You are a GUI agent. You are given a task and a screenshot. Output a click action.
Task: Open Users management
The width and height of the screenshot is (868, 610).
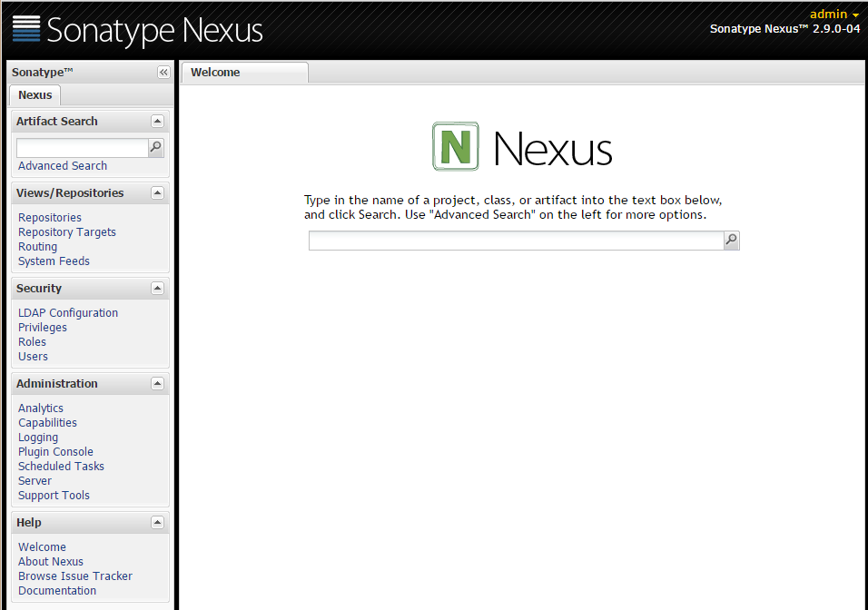(34, 357)
